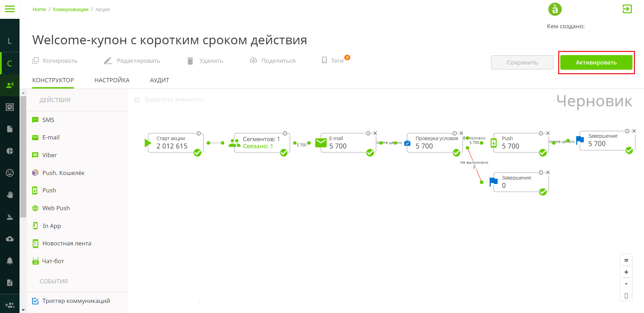Screen dimensions: 644x313
Task: Open the pie chart analytics icon
Action: click(10, 151)
